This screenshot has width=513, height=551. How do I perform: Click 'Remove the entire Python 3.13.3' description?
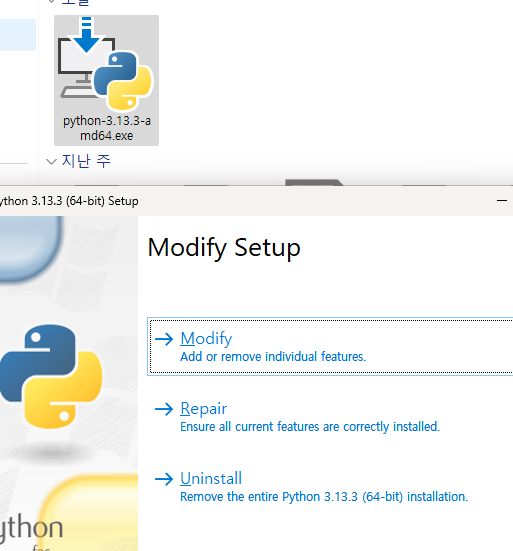(324, 497)
